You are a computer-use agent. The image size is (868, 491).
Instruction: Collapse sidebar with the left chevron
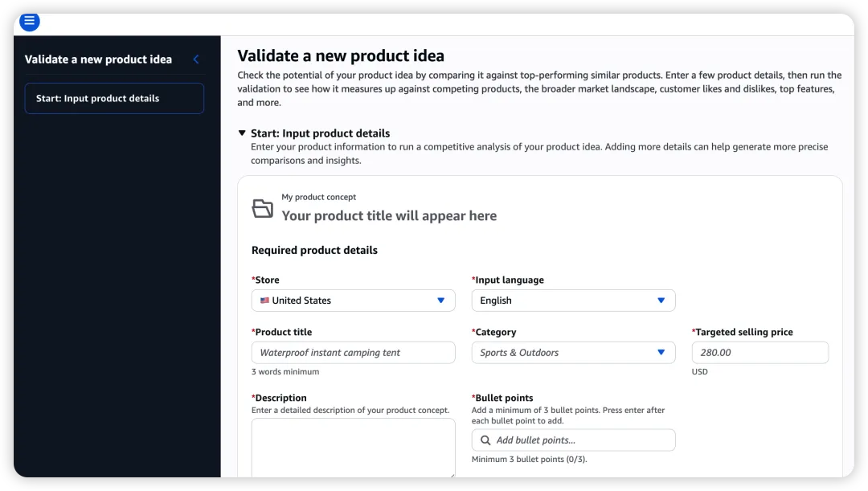click(196, 59)
